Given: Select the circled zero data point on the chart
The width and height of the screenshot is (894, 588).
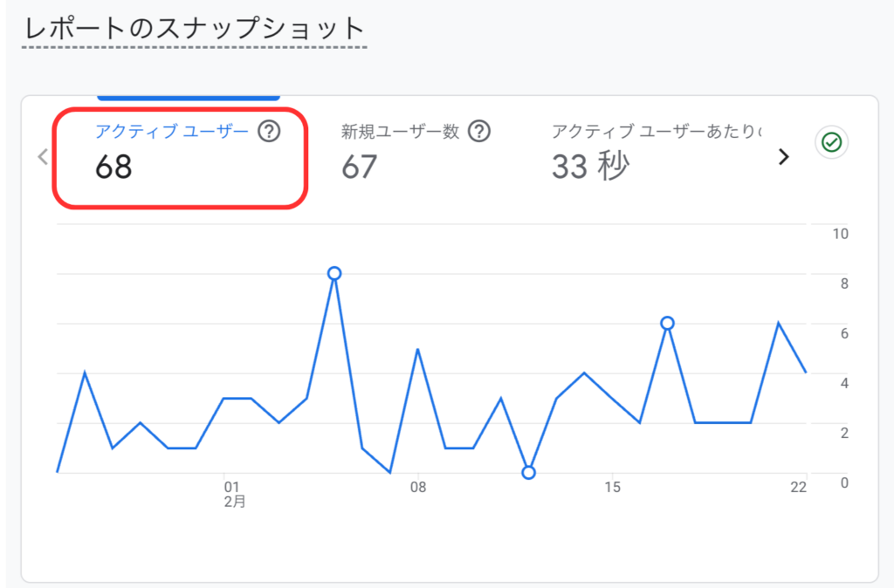Looking at the screenshot, I should [x=528, y=473].
